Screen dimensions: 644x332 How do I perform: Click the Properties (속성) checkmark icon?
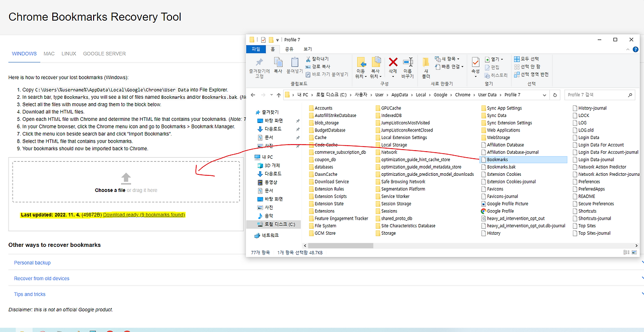pos(475,62)
